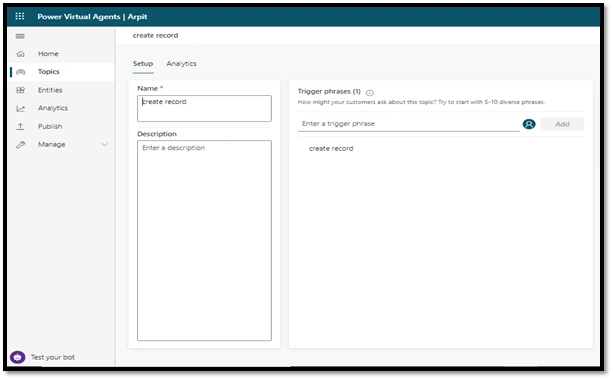
Task: Open Test your bot panel label
Action: pyautogui.click(x=53, y=357)
